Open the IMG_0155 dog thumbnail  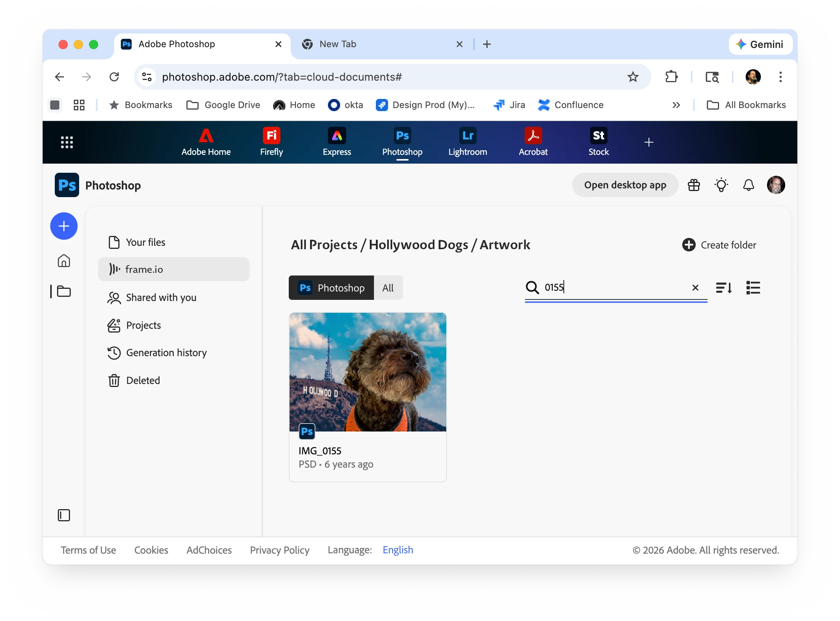tap(367, 372)
